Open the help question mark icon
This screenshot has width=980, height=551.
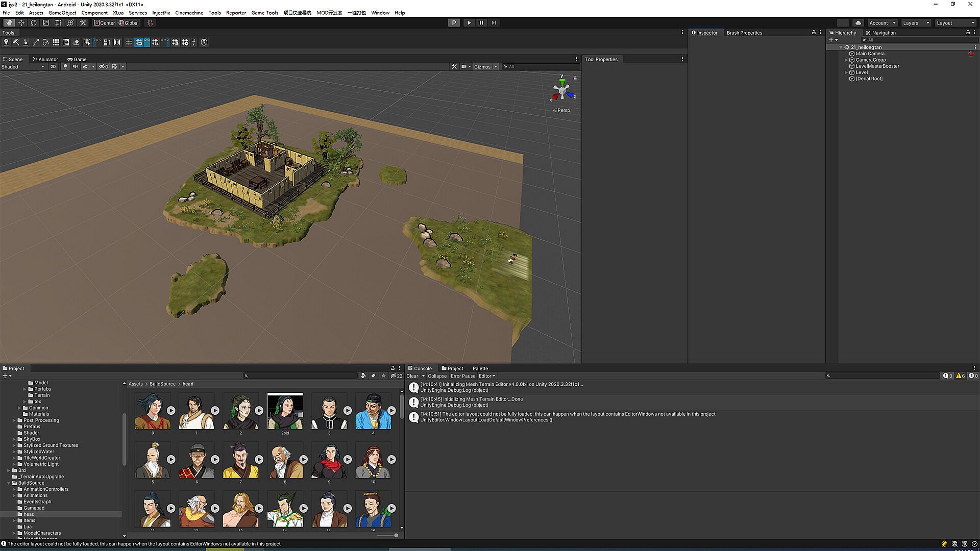(x=204, y=42)
